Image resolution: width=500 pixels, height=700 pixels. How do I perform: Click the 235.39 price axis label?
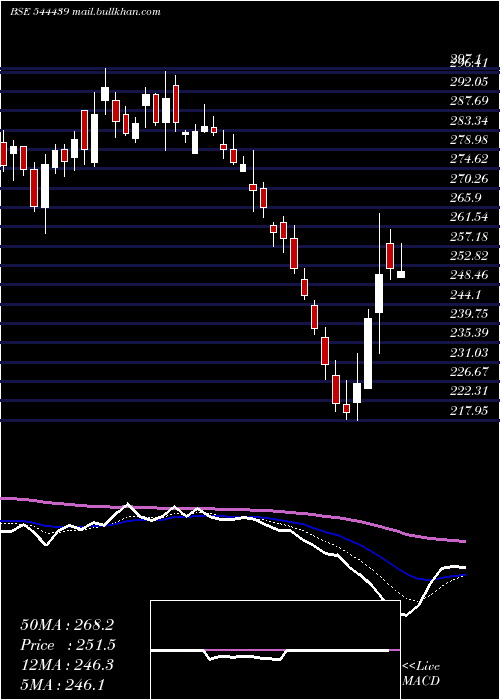469,333
